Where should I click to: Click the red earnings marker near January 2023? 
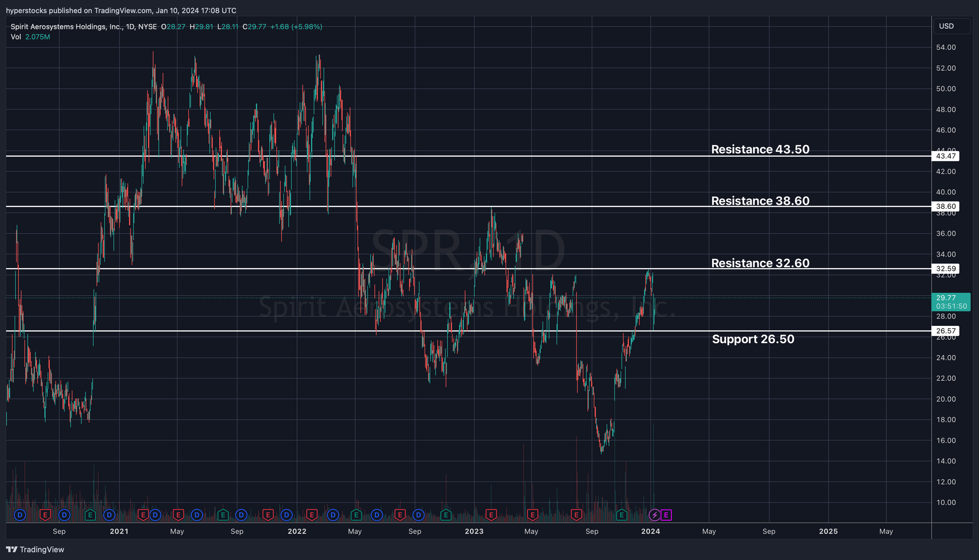(x=491, y=515)
